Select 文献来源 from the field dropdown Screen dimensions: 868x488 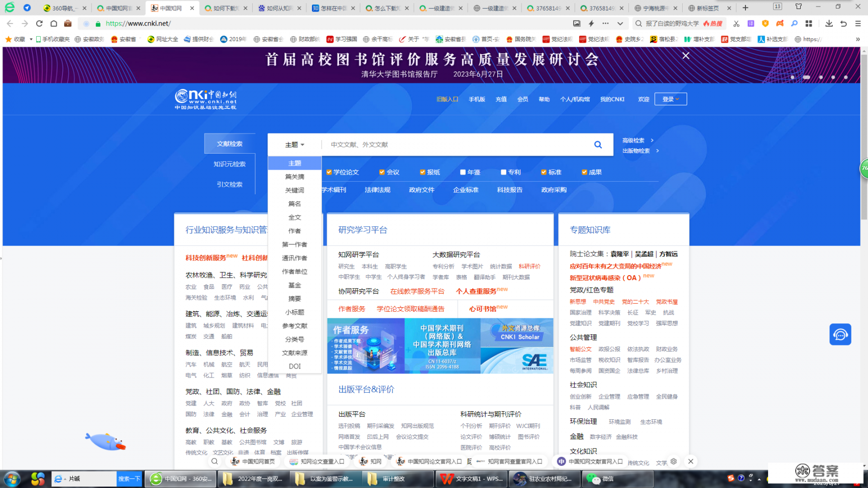coord(295,353)
